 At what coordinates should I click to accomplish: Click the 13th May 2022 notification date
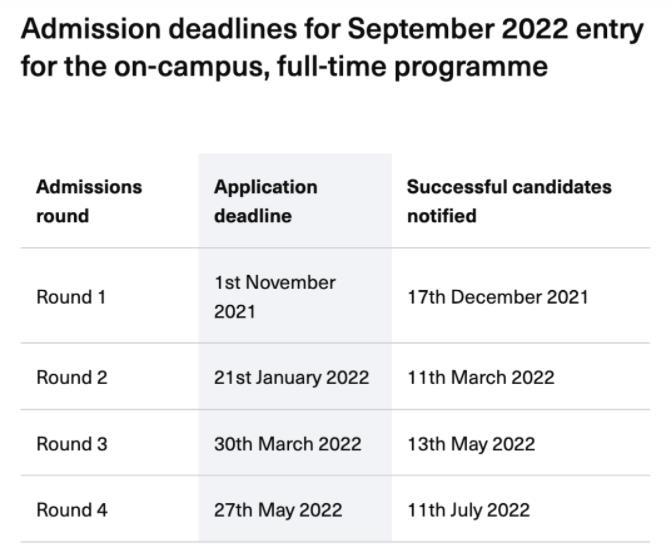pos(471,444)
